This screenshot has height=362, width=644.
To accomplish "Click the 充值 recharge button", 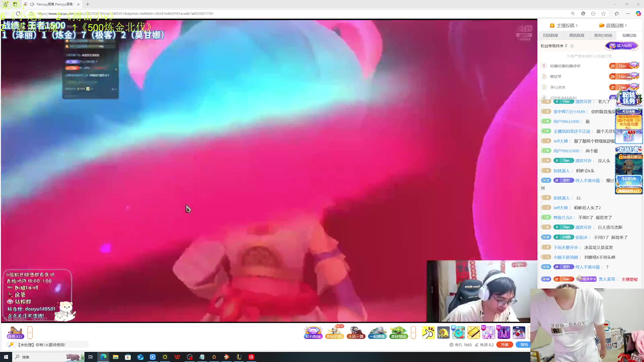I will [x=505, y=345].
